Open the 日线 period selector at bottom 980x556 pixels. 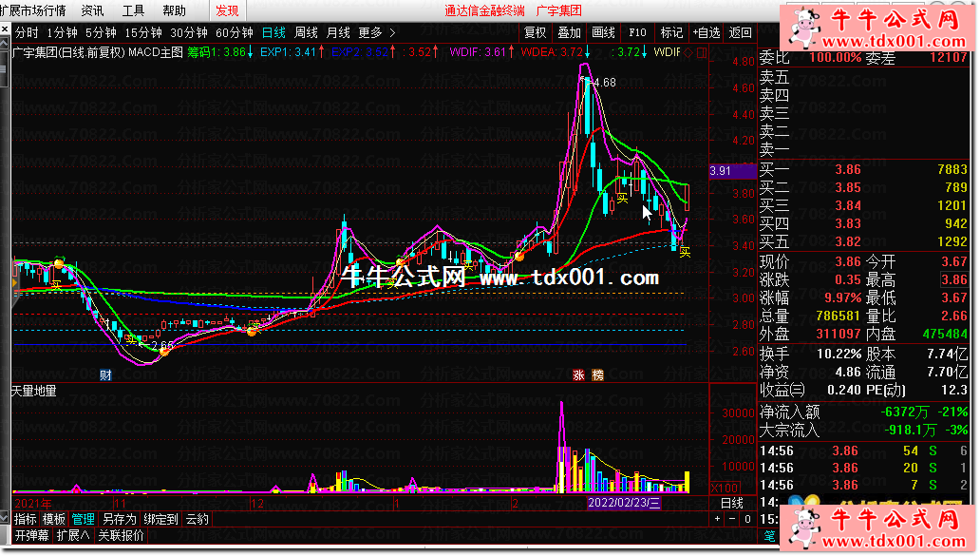pyautogui.click(x=732, y=503)
